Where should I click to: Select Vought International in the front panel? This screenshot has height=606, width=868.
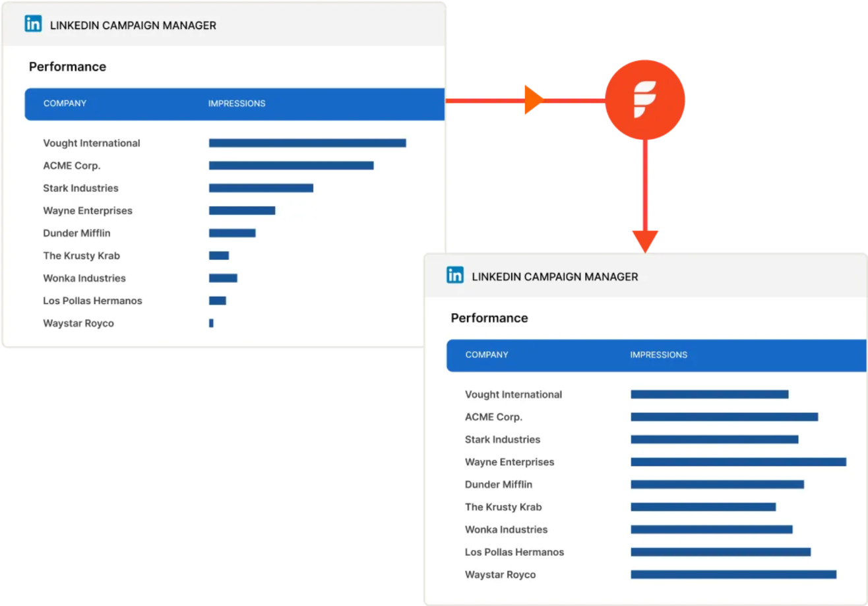514,394
